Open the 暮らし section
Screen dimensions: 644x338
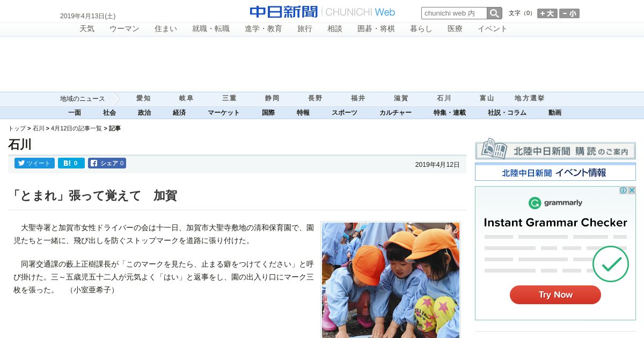(421, 29)
